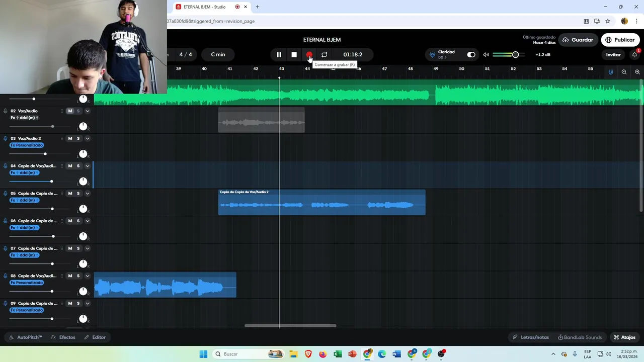Image resolution: width=644 pixels, height=362 pixels.
Task: Open options menu dots for track 05
Action: pos(62,194)
